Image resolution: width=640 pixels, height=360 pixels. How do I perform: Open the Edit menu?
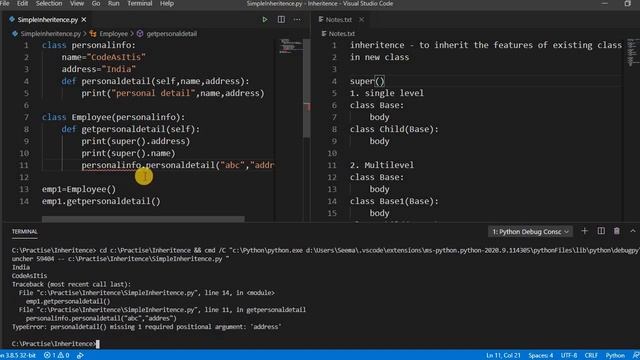click(22, 4)
